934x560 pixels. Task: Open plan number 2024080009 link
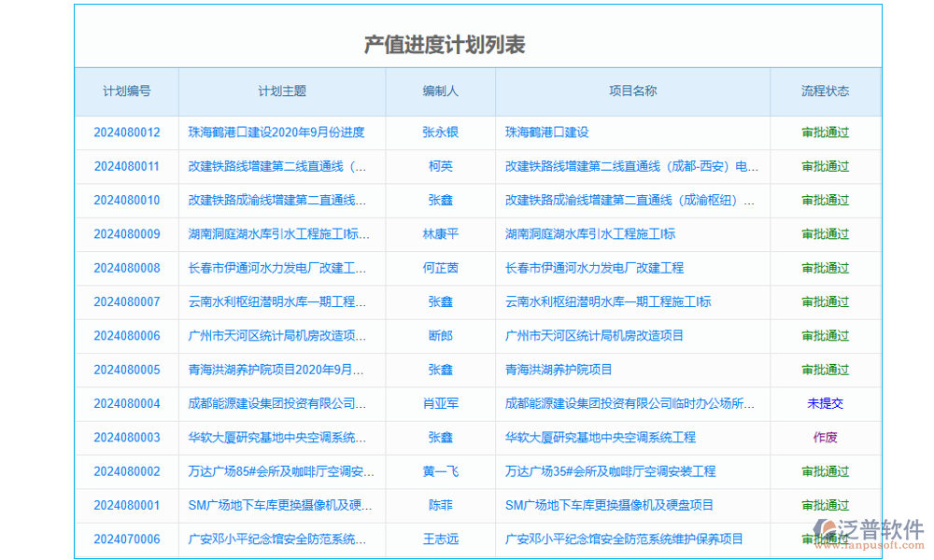pos(126,234)
